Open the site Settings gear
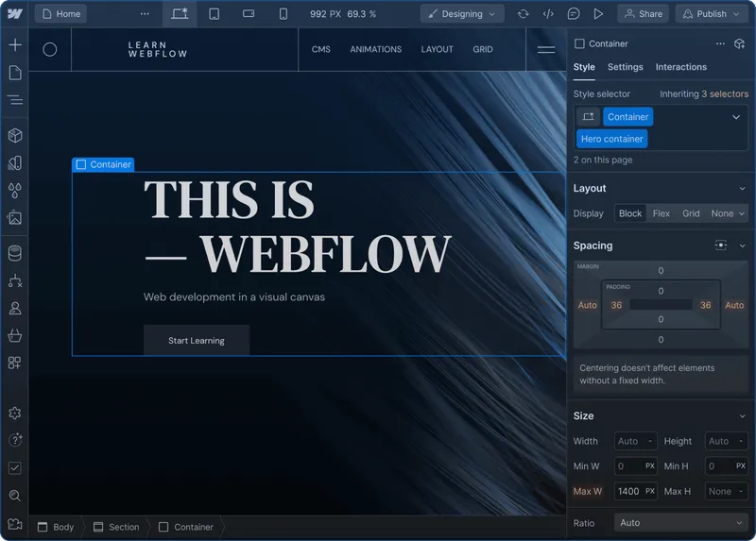Viewport: 756px width, 541px height. pos(15,413)
